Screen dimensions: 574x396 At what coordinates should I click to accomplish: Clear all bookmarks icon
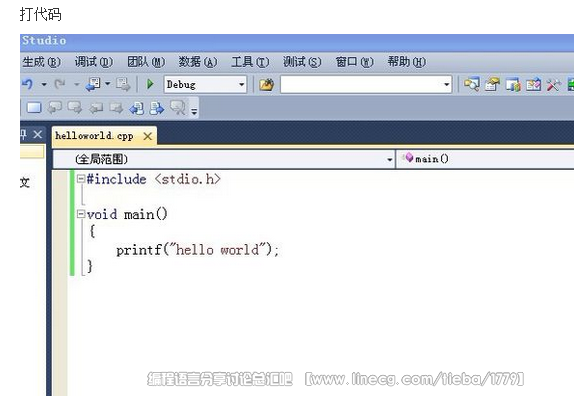178,107
